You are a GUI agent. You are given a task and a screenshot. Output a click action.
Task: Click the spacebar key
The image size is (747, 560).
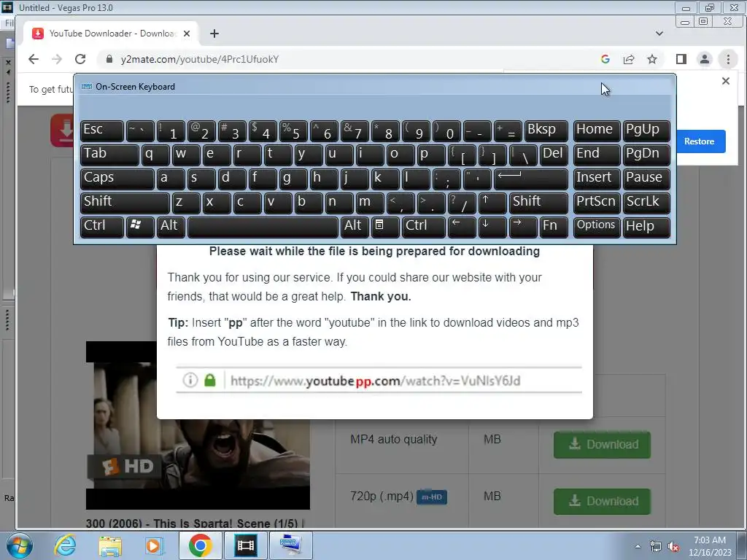tap(263, 227)
